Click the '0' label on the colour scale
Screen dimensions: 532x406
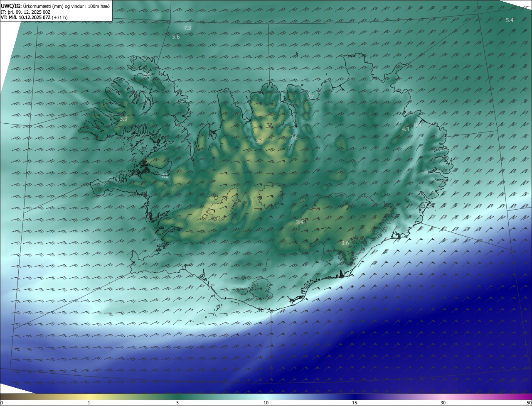(2, 403)
